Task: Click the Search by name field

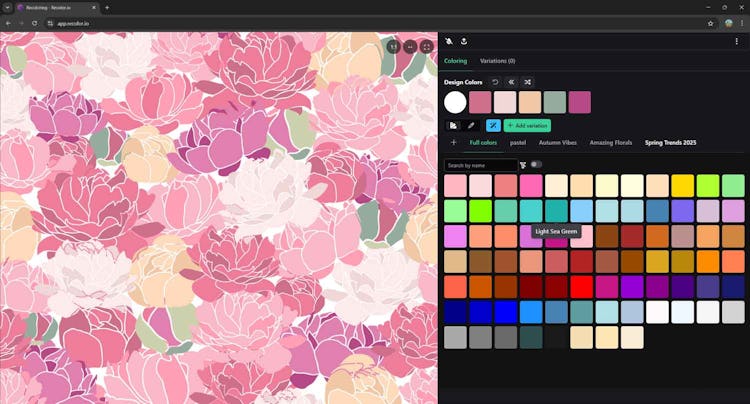Action: point(481,165)
